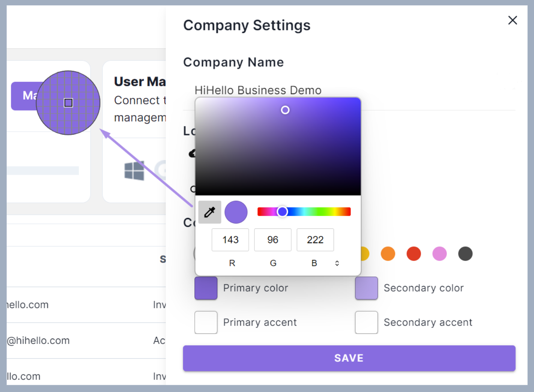Viewport: 534px width, 392px height.
Task: Choose the pink preset color swatch
Action: (439, 254)
